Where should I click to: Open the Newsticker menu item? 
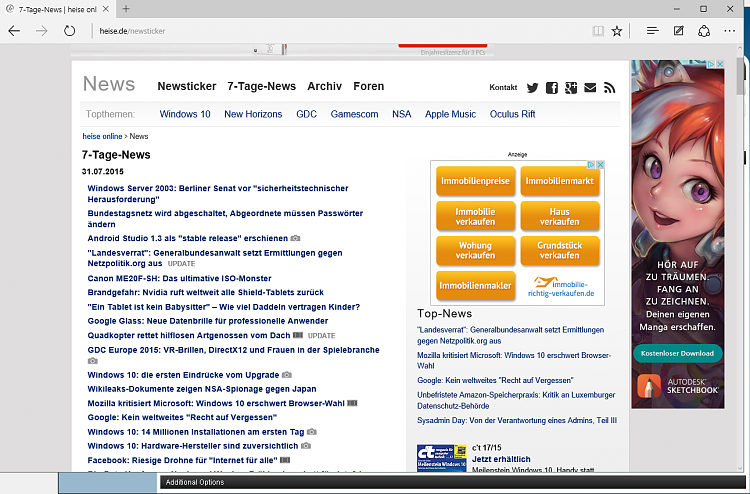coord(187,86)
